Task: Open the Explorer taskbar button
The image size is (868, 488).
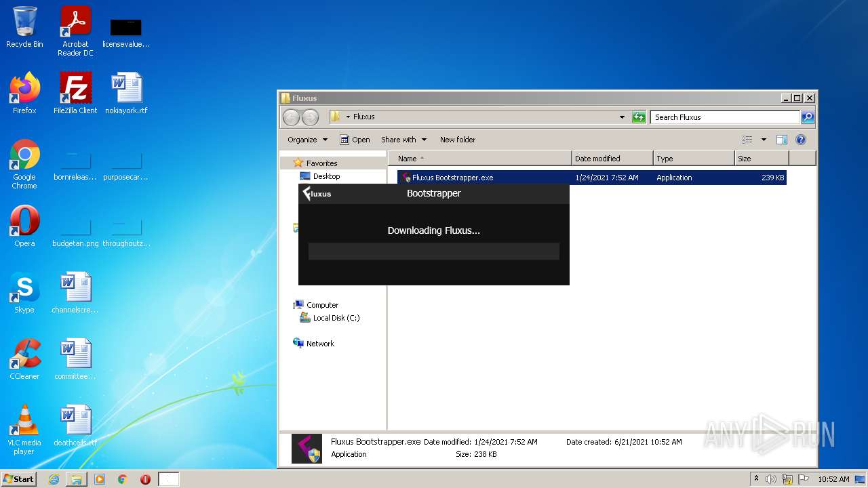Action: [x=77, y=479]
